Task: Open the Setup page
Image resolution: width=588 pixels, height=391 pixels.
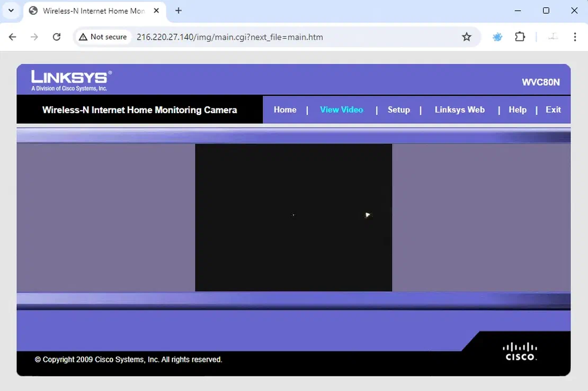Action: click(398, 110)
